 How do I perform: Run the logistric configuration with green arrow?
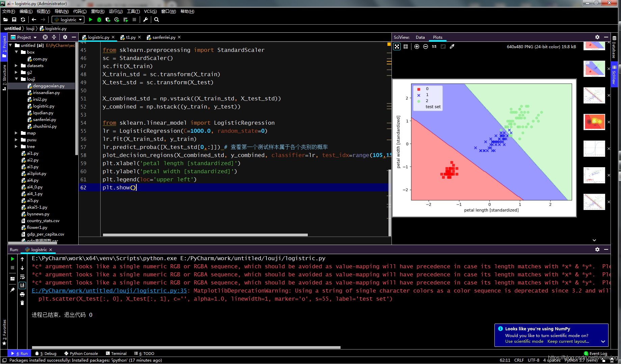(90, 20)
